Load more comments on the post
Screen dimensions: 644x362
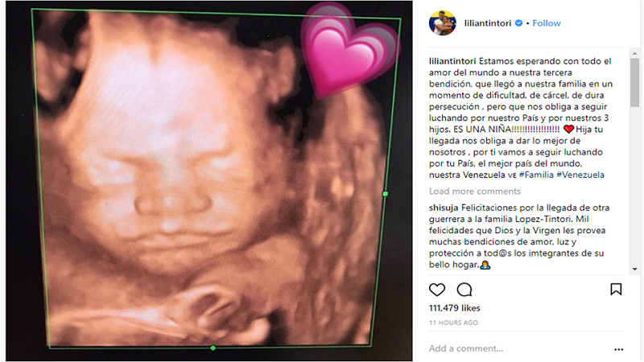coord(475,191)
